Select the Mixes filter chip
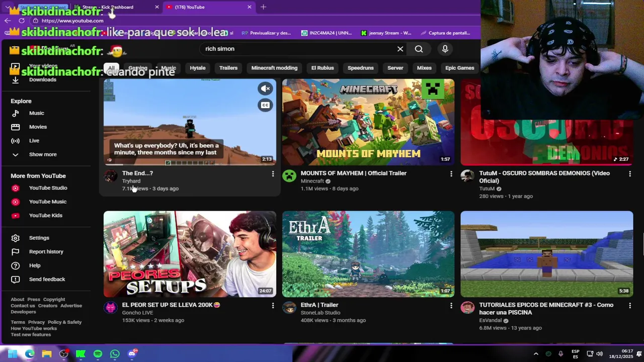This screenshot has width=644, height=362. point(424,68)
